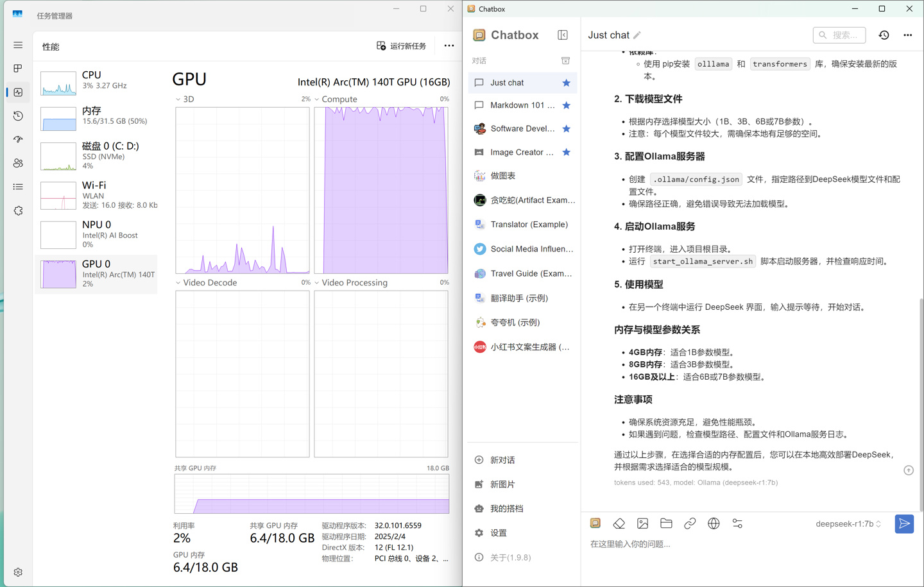
Task: Open the deepseek-r1:7b model selector
Action: click(848, 523)
